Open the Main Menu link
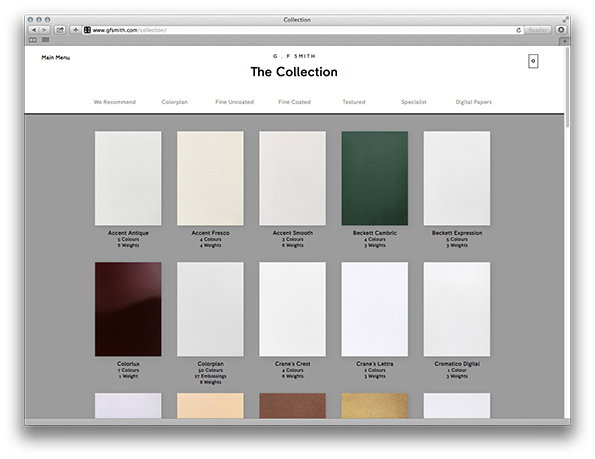This screenshot has width=595, height=459. [55, 58]
